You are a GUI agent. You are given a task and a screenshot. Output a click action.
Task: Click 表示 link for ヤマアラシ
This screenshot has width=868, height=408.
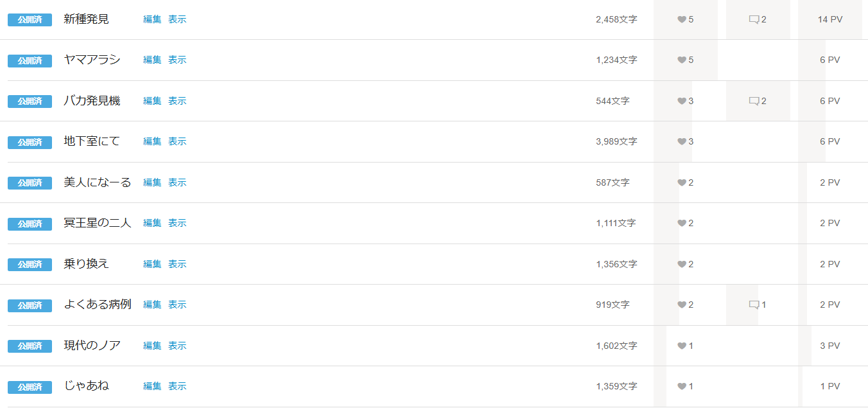coord(177,60)
